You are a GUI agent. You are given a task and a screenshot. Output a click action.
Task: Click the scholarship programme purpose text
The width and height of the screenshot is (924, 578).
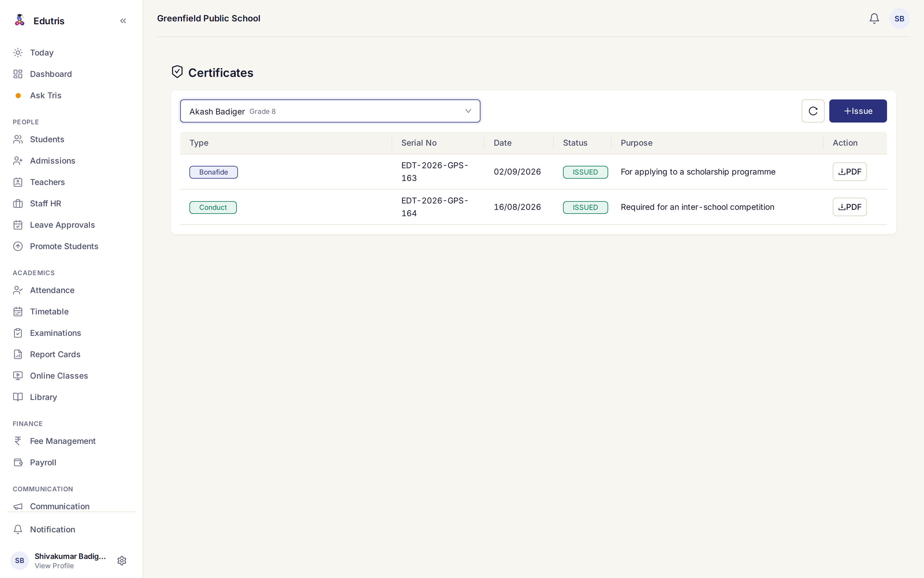[698, 172]
